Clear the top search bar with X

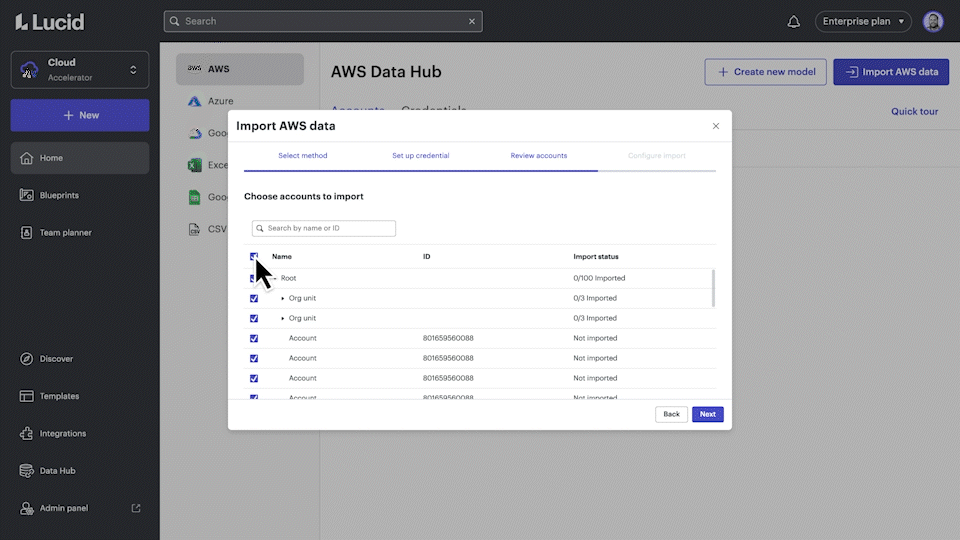pos(472,21)
